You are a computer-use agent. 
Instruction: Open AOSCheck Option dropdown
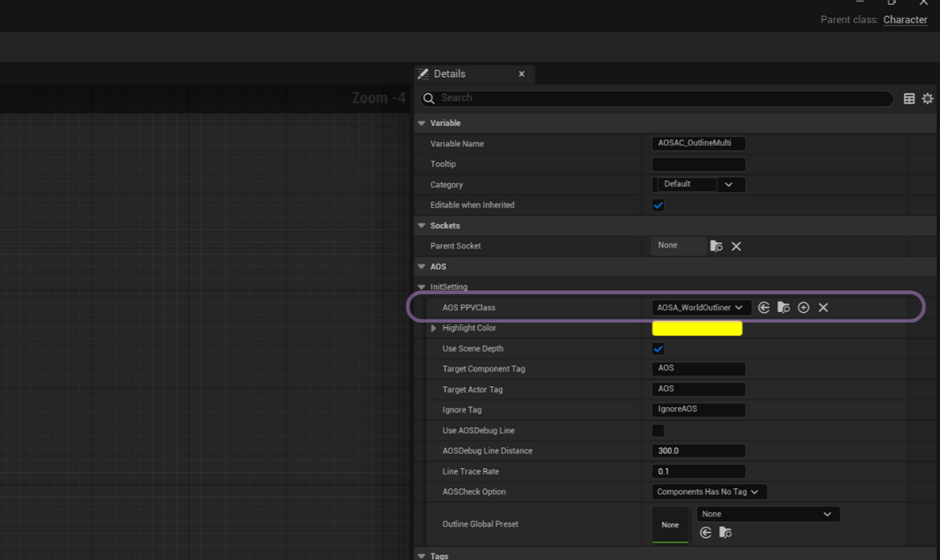[x=708, y=492]
